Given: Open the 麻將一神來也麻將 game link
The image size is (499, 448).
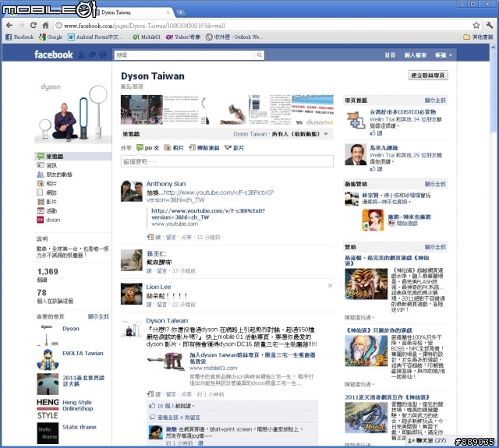Looking at the screenshot, I should [x=409, y=217].
